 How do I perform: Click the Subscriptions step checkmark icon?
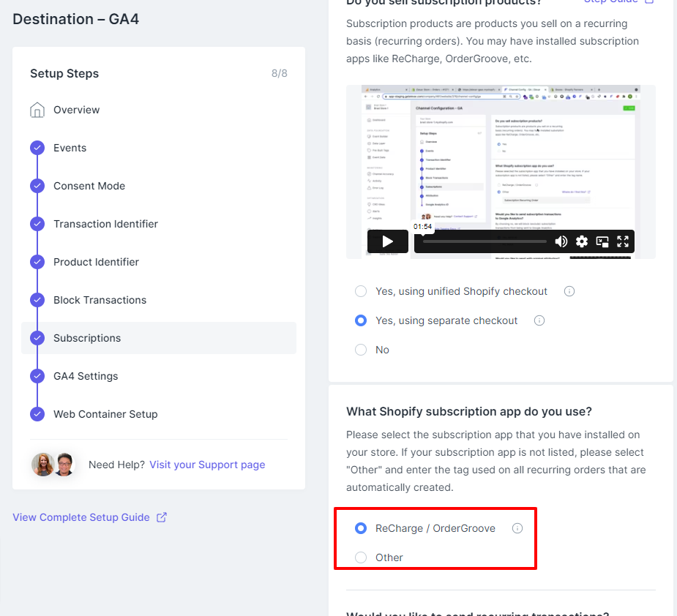pyautogui.click(x=37, y=338)
